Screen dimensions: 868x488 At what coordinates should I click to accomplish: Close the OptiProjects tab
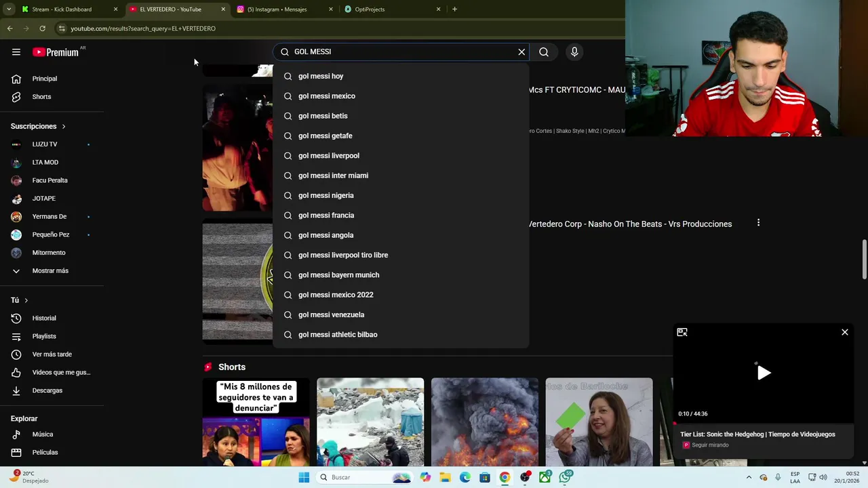pos(438,9)
